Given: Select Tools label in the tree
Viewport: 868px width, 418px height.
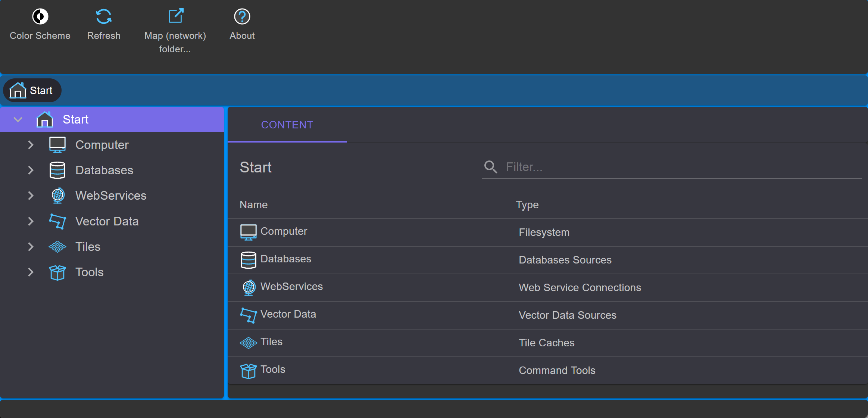Looking at the screenshot, I should tap(89, 272).
